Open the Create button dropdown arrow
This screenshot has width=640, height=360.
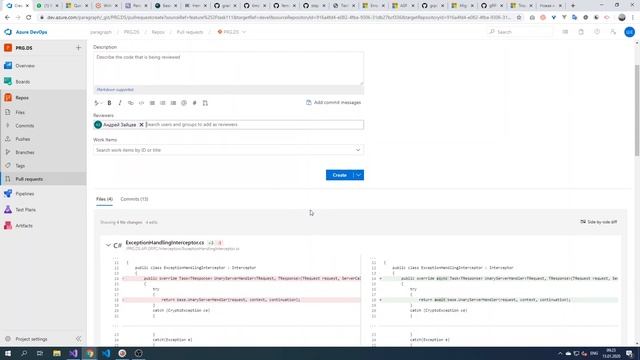359,175
